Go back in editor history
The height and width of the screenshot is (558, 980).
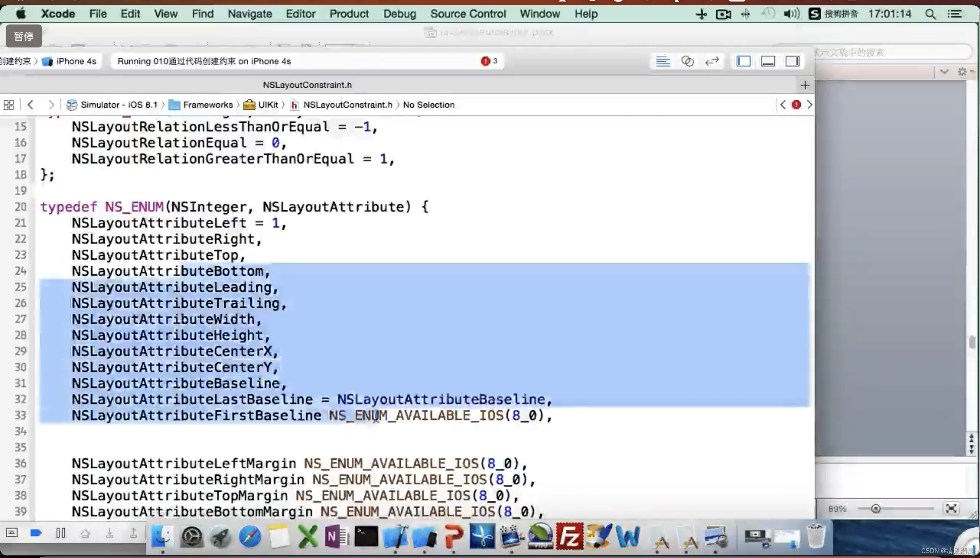[x=31, y=104]
